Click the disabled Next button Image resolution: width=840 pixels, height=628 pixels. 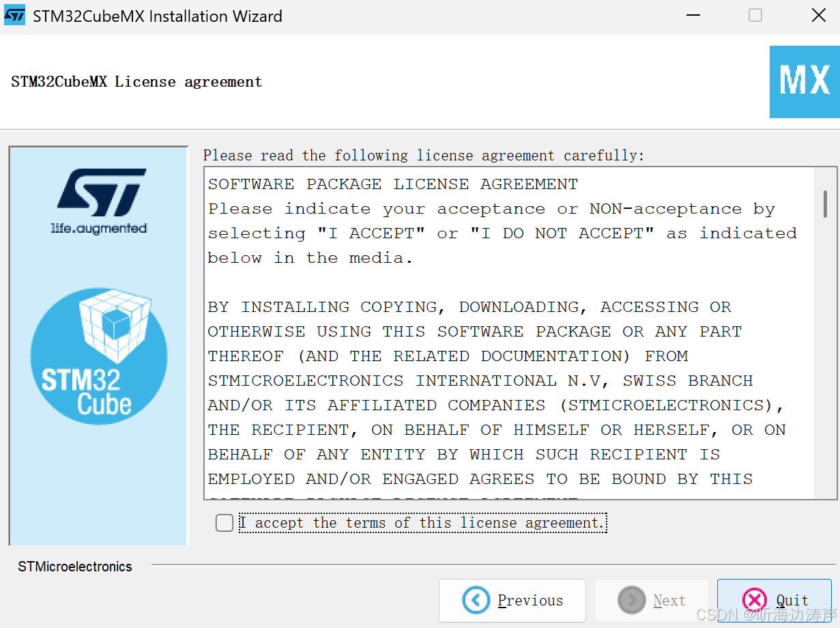[x=651, y=601]
